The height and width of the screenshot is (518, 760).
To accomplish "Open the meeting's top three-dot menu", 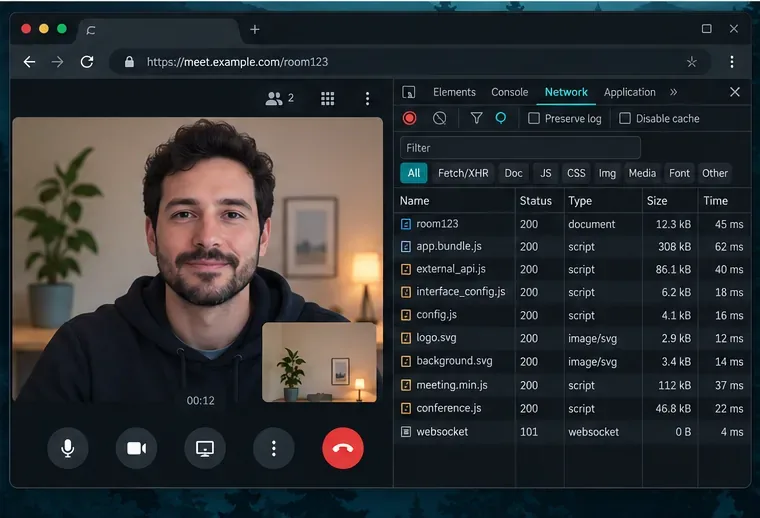I will pyautogui.click(x=367, y=98).
